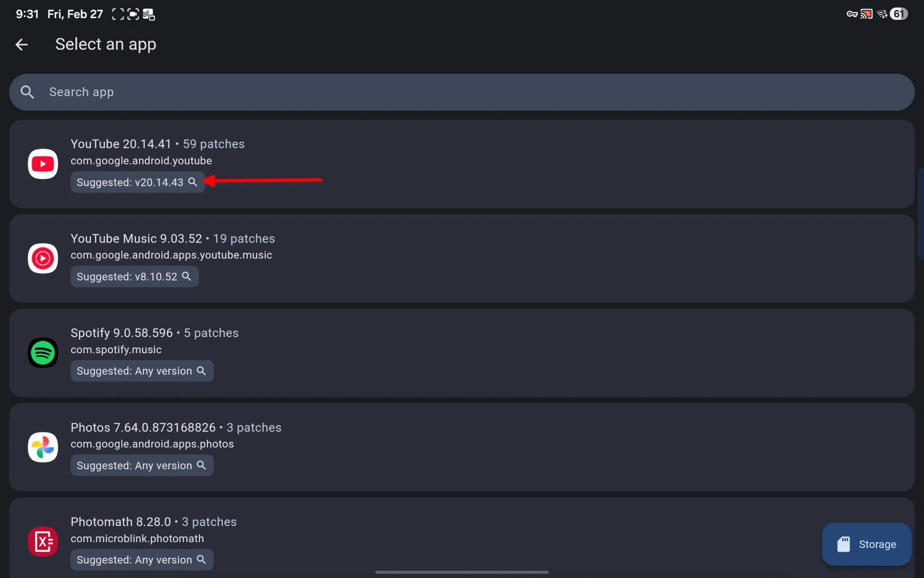Tap Photos' Suggested: Any version chip
Viewport: 924px width, 578px height.
[142, 466]
